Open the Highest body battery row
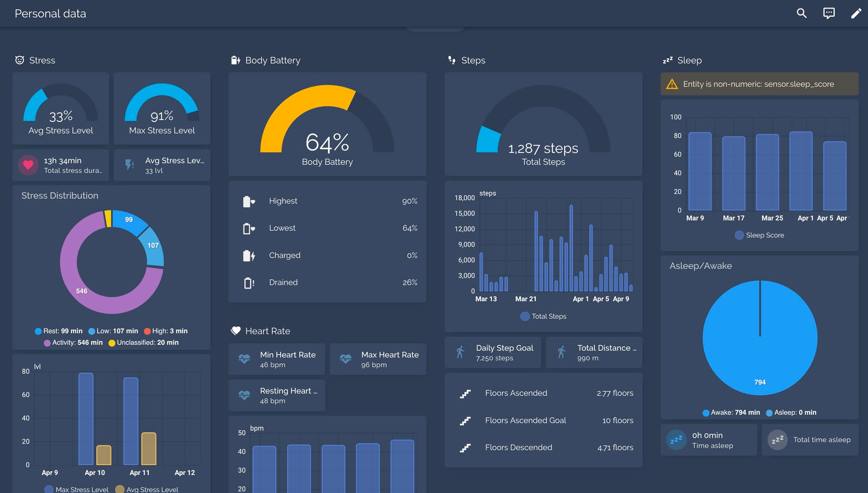The height and width of the screenshot is (493, 868). pyautogui.click(x=327, y=201)
